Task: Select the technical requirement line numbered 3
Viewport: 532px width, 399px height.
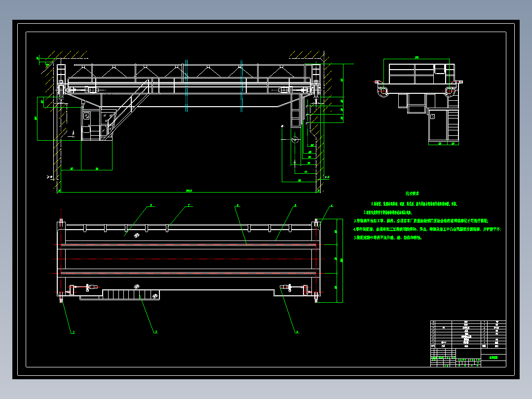Action: (421, 221)
